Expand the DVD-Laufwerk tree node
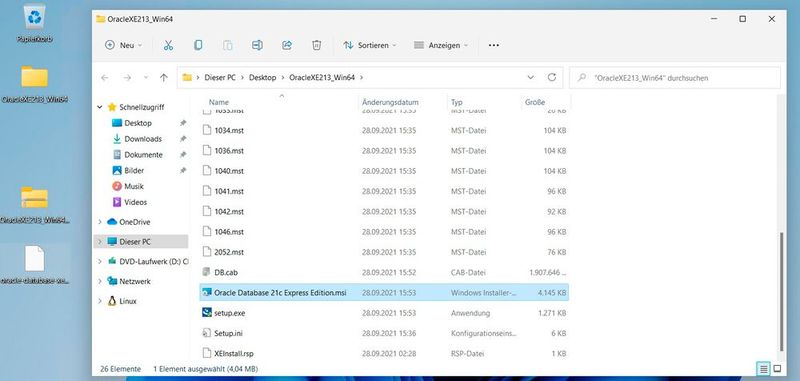 [x=99, y=261]
